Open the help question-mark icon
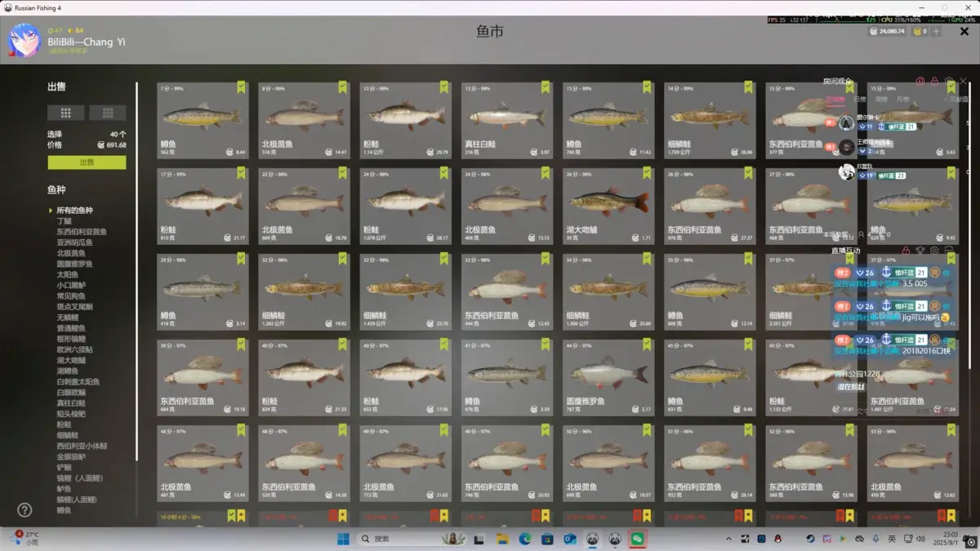 click(x=24, y=510)
